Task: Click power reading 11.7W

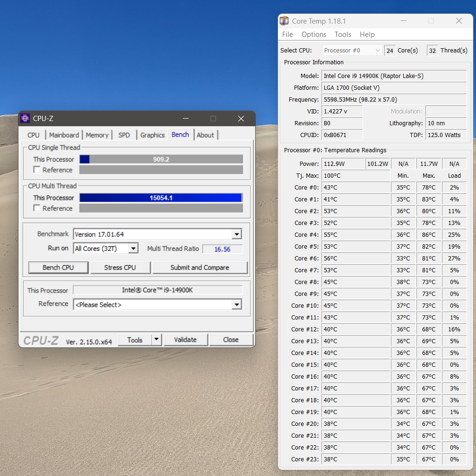Action: (x=429, y=164)
